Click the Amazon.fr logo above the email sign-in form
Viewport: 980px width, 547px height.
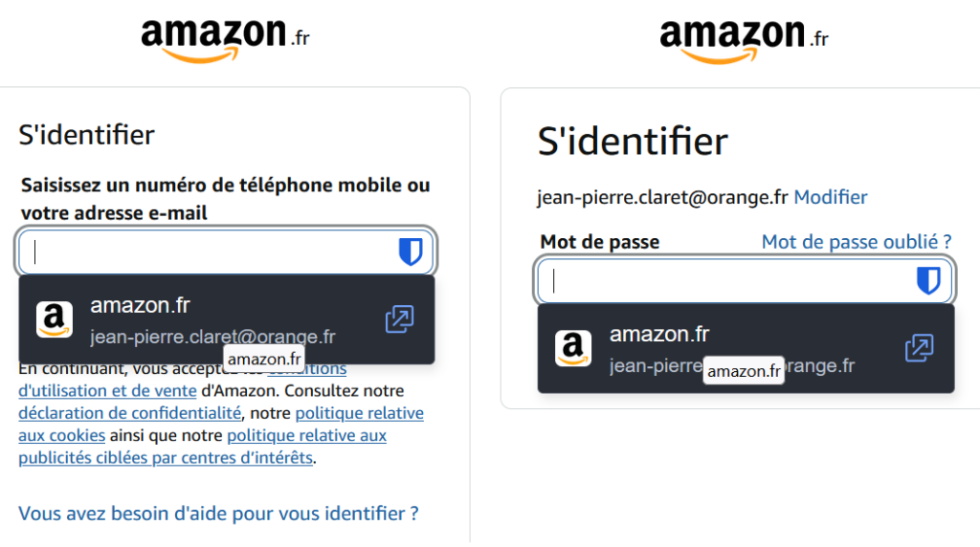tap(225, 39)
